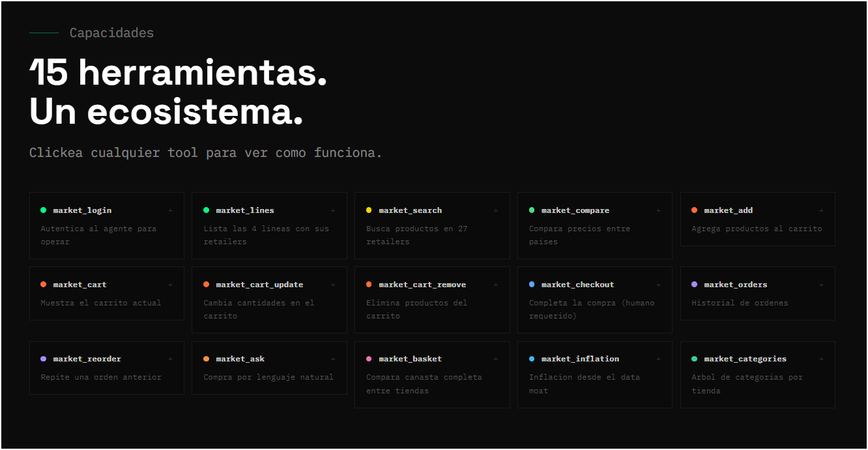Click the purple dot beside market_orders

click(695, 285)
